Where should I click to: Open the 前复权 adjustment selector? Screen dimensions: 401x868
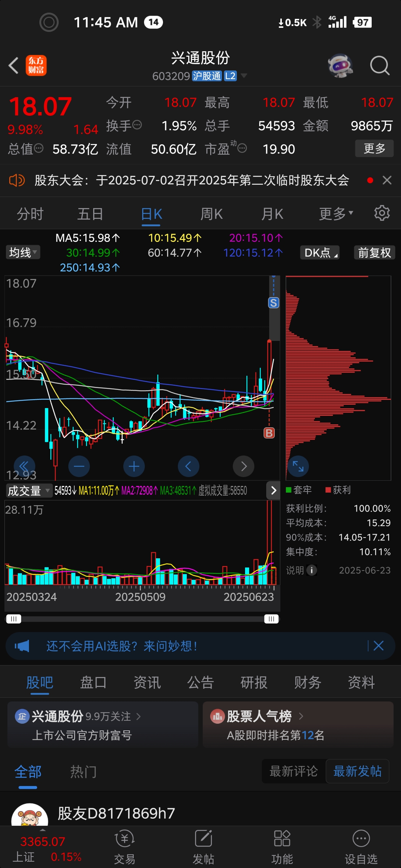click(374, 253)
